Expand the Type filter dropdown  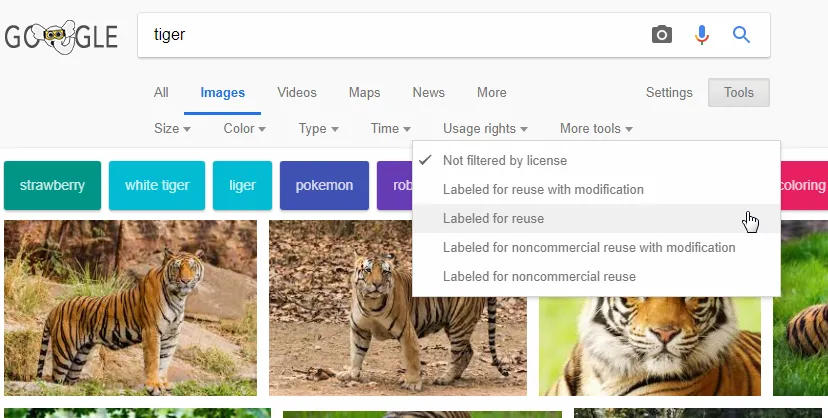coord(318,128)
